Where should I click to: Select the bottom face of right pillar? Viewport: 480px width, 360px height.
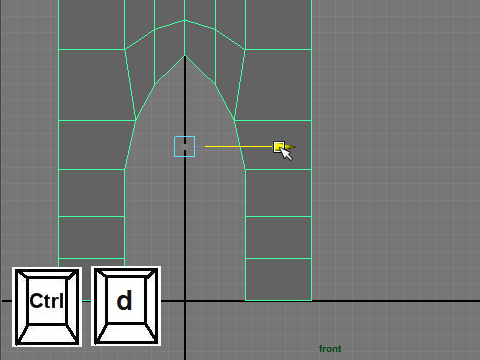click(x=279, y=279)
